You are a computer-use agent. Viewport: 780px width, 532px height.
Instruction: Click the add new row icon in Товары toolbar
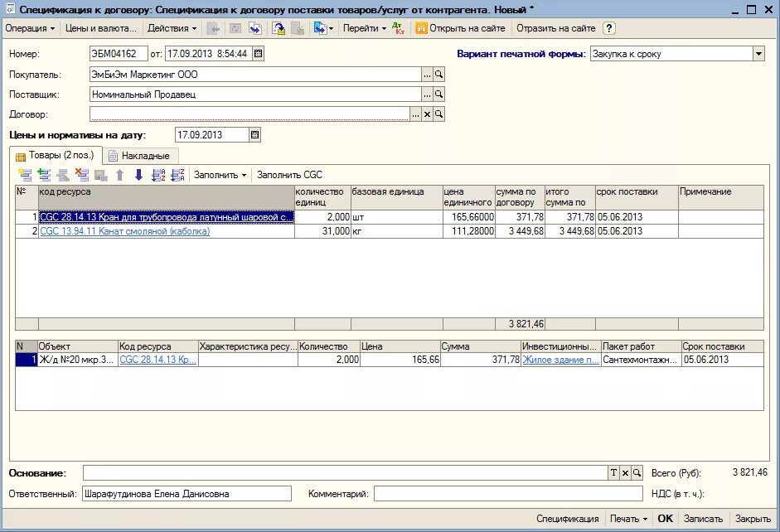coord(25,175)
